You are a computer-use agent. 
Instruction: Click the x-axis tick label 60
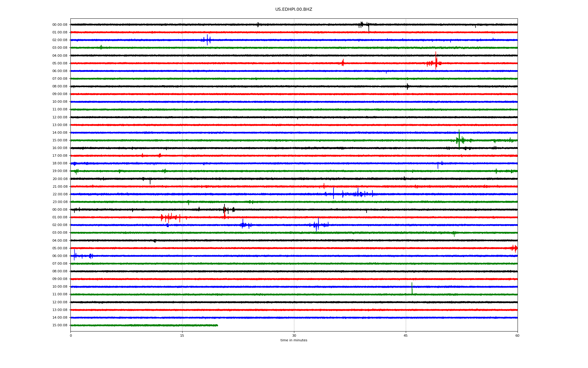click(517, 335)
